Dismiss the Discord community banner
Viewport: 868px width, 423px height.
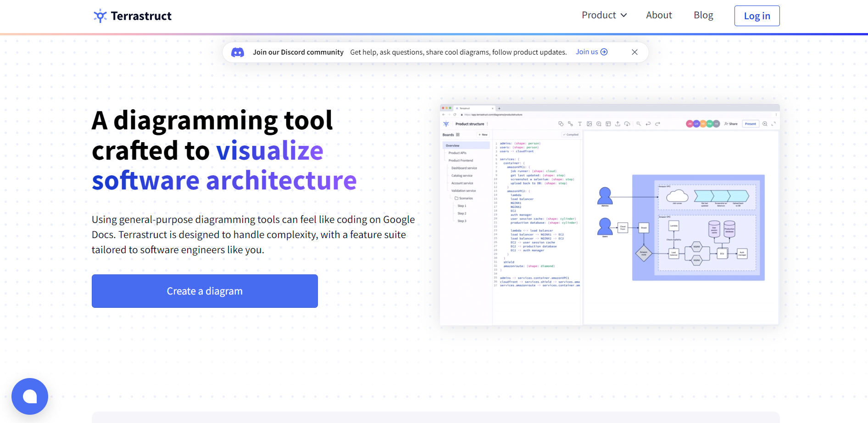634,52
